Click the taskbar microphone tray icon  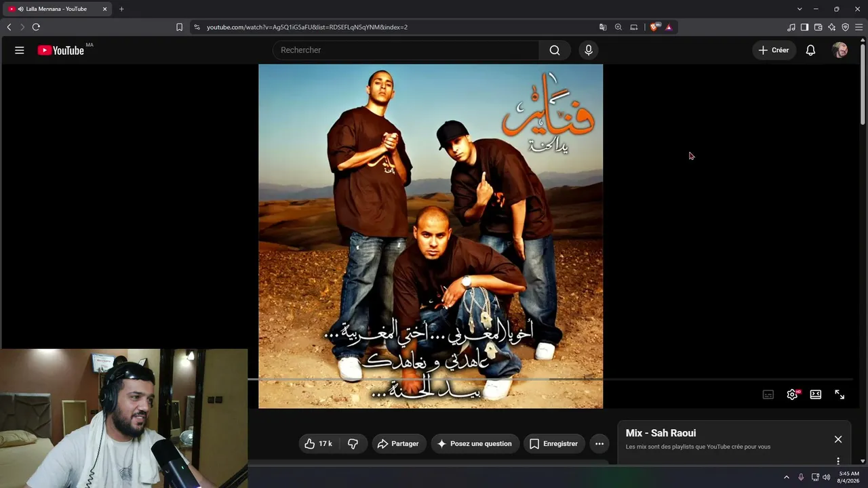tap(801, 477)
